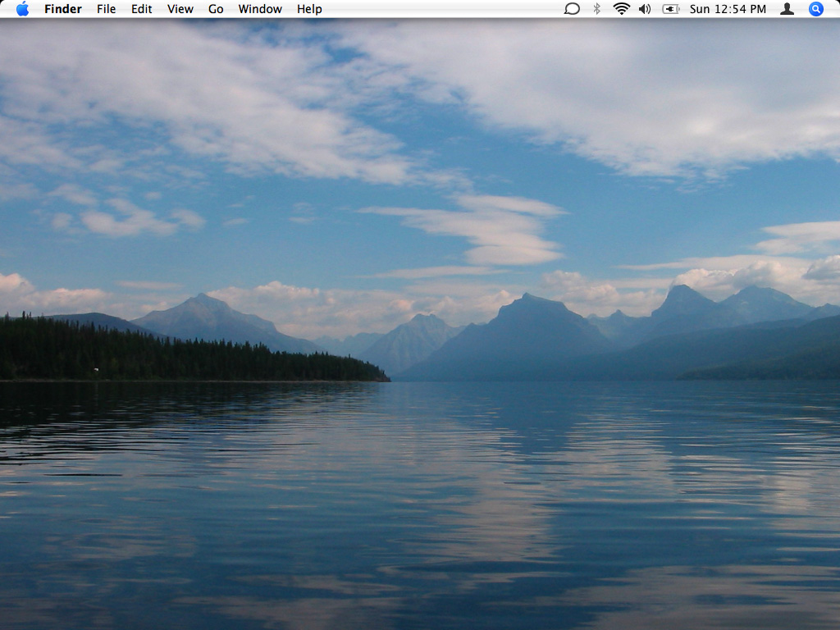This screenshot has width=840, height=630.
Task: Open the battery power status menu
Action: tap(671, 8)
